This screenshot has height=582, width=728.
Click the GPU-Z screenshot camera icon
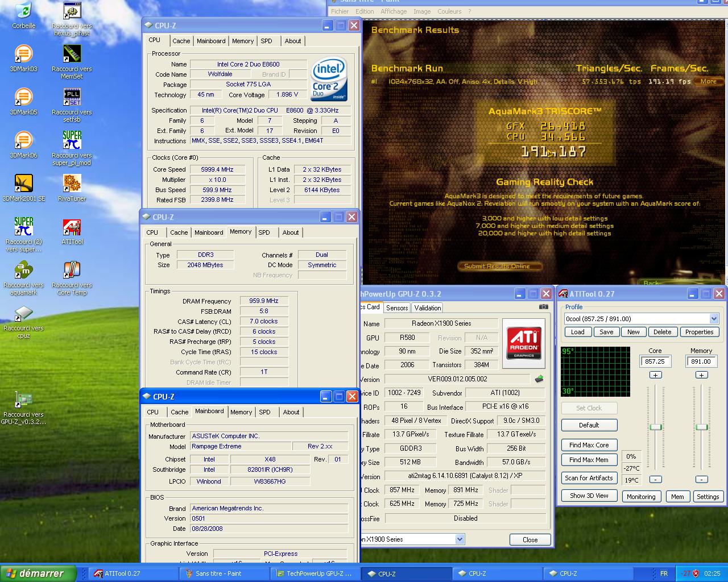(x=544, y=307)
